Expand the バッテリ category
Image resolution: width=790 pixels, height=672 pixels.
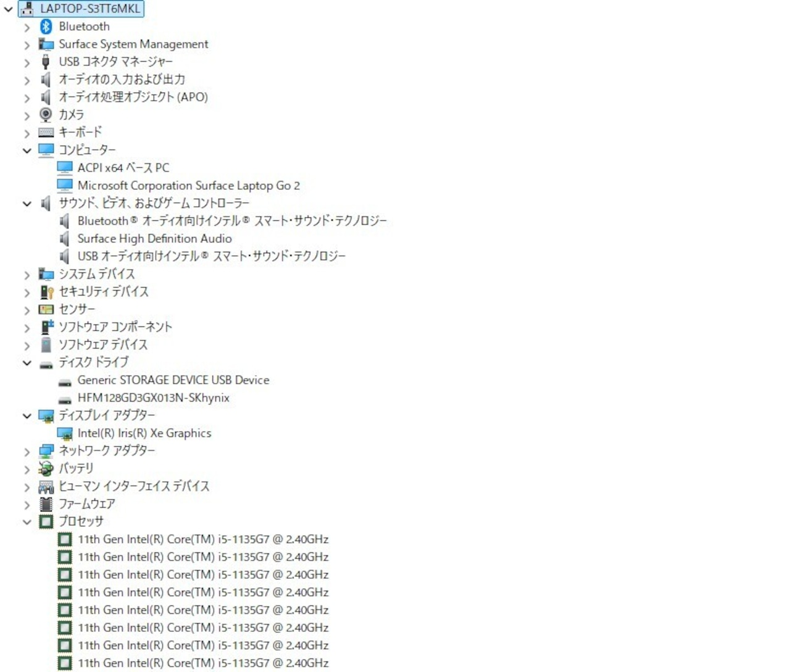click(27, 470)
